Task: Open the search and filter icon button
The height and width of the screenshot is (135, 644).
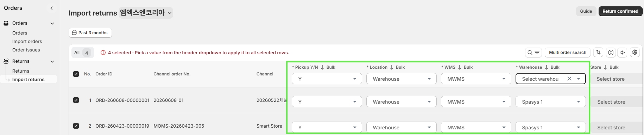Action: point(533,53)
